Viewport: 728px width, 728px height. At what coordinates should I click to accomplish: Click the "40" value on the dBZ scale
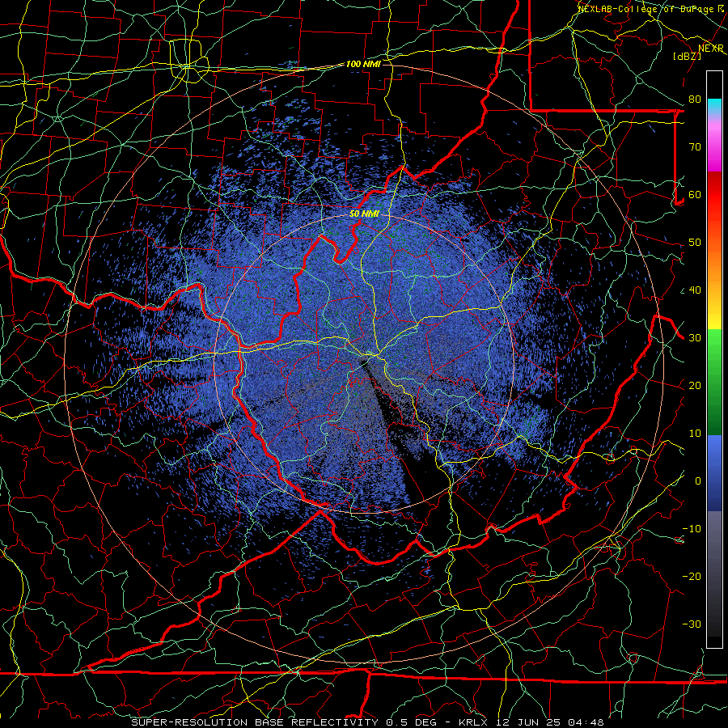click(695, 290)
